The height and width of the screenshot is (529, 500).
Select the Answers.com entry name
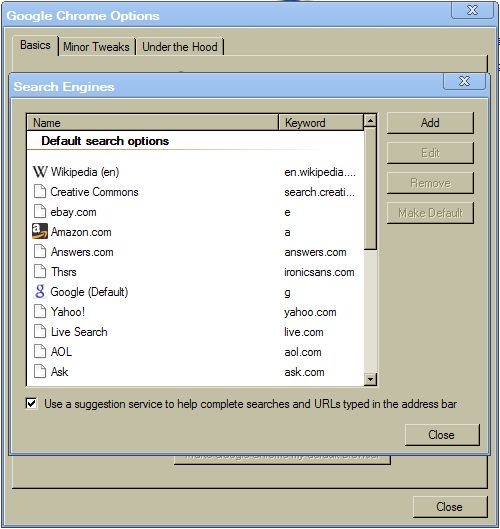(82, 252)
